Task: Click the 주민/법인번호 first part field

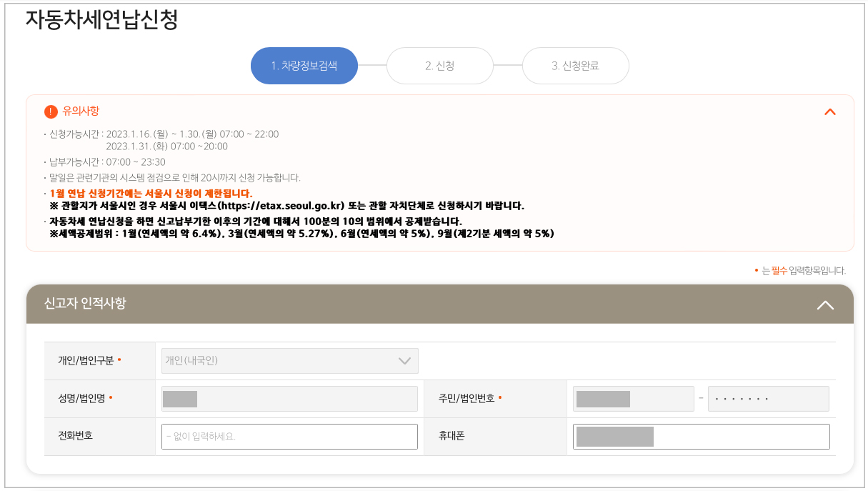Action: 633,399
